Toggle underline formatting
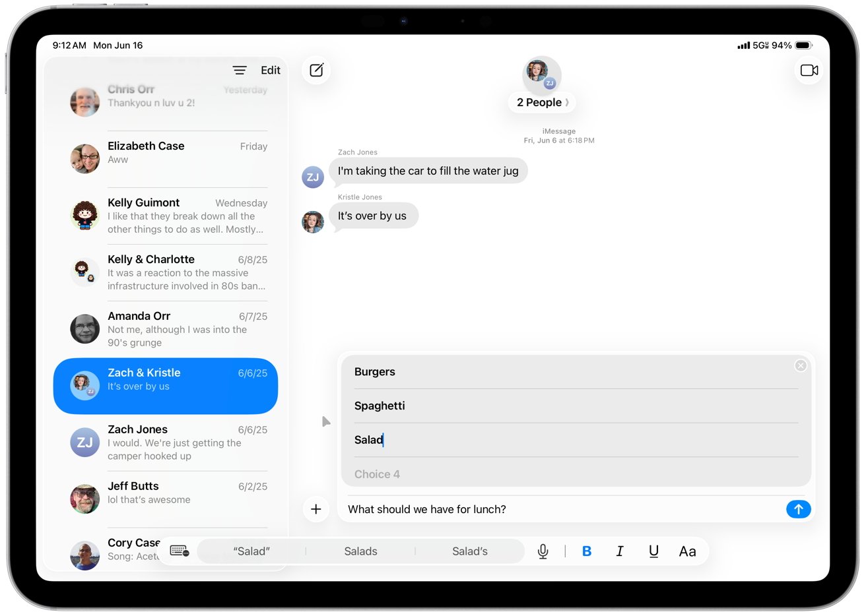Viewport: 866px width, 616px height. [x=653, y=551]
